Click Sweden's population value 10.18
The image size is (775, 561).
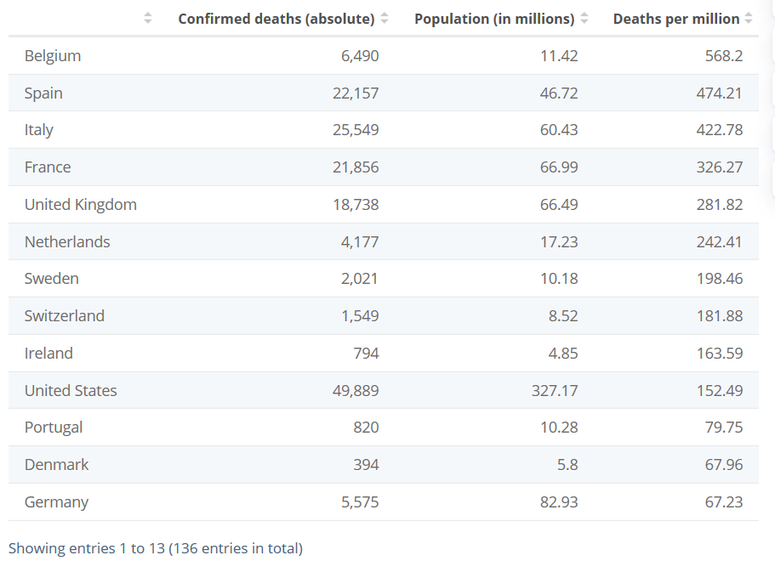coord(559,278)
